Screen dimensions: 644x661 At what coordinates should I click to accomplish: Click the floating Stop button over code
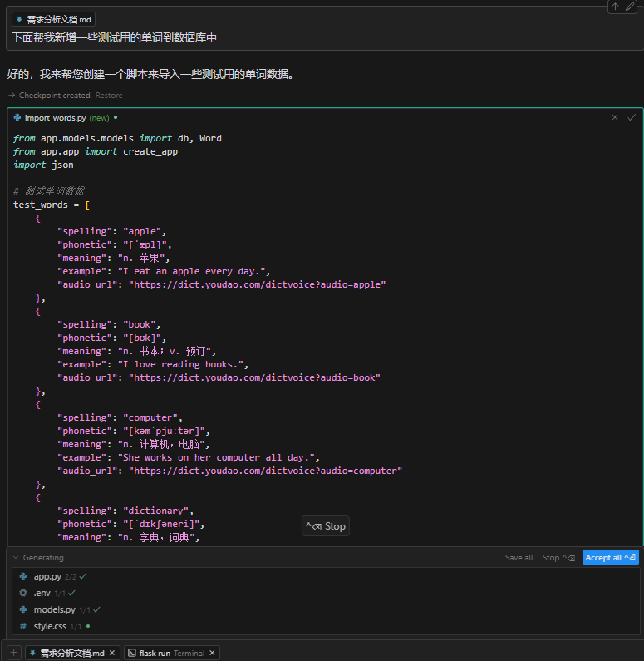(x=326, y=526)
